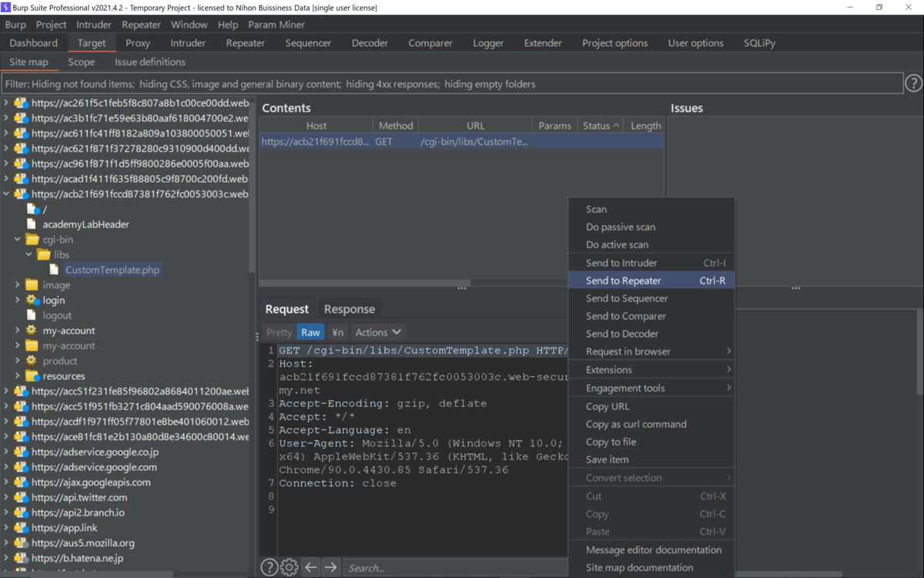Sort contents by Host column
The width and height of the screenshot is (924, 578).
click(316, 126)
